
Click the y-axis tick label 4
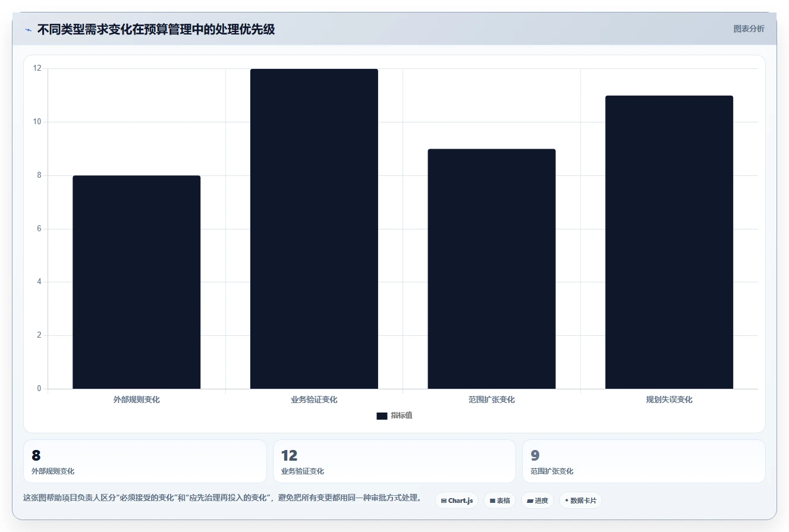[39, 282]
